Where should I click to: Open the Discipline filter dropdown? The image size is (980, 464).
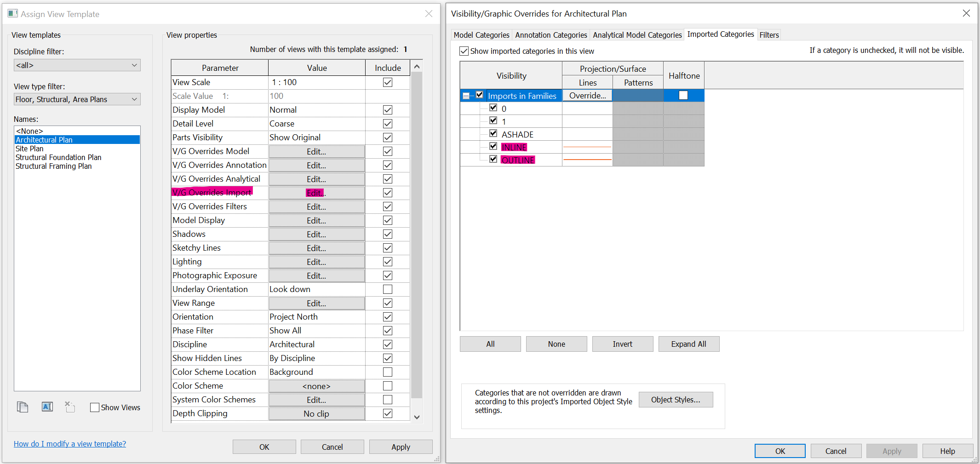(77, 65)
